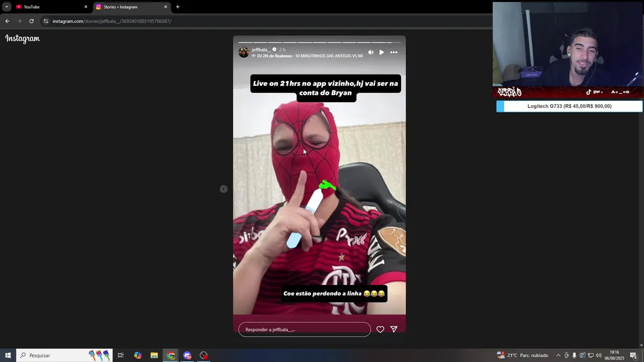Launch Copilot from the taskbar
Image resolution: width=644 pixels, height=362 pixels.
click(x=138, y=355)
